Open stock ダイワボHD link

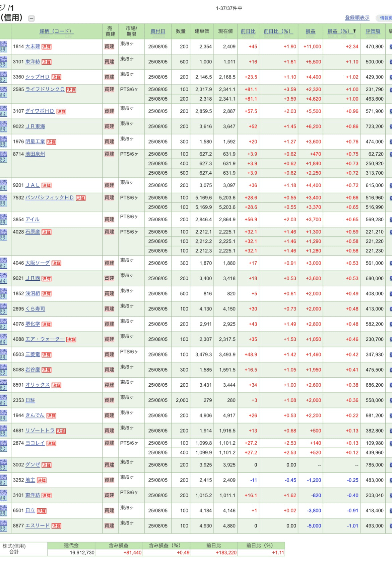pyautogui.click(x=40, y=111)
